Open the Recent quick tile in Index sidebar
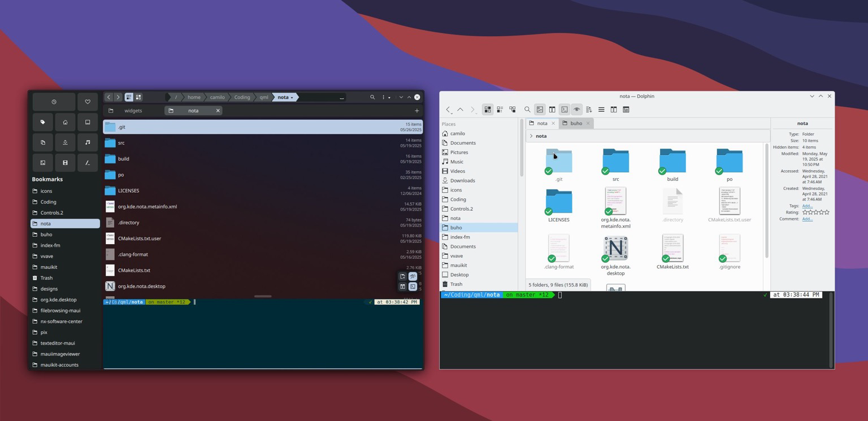868x421 pixels. point(54,102)
